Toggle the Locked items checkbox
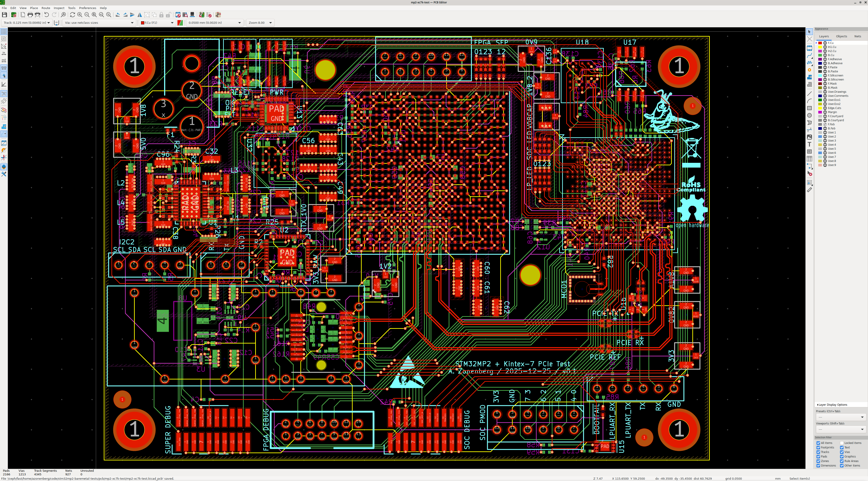 click(x=842, y=443)
